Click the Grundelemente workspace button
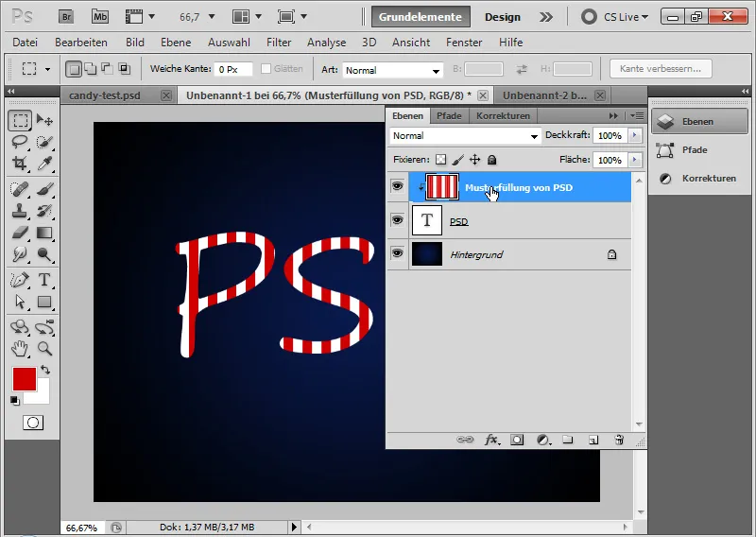Viewport: 756px width, 537px height. click(x=420, y=17)
